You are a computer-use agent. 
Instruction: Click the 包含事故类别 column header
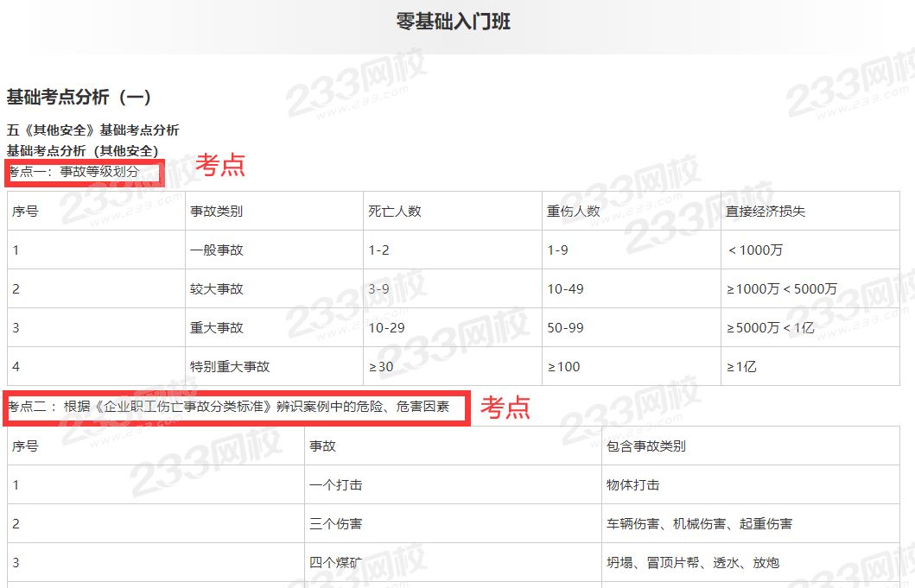(x=646, y=446)
